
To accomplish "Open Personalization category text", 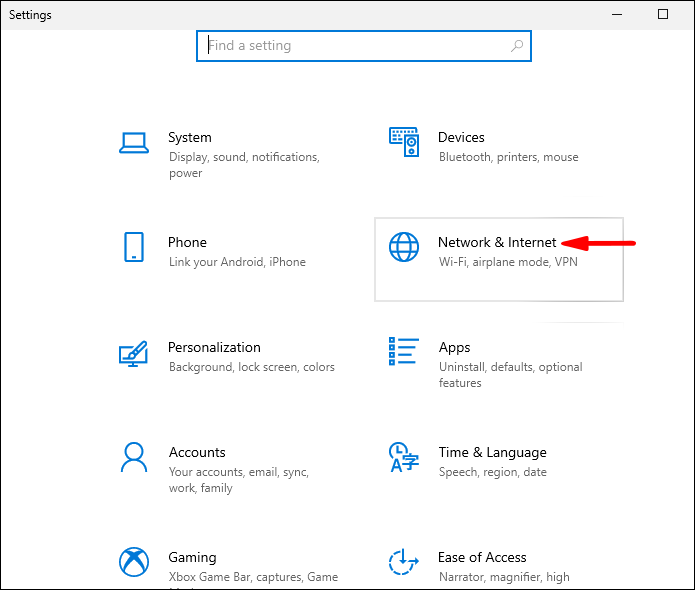I will (x=214, y=348).
